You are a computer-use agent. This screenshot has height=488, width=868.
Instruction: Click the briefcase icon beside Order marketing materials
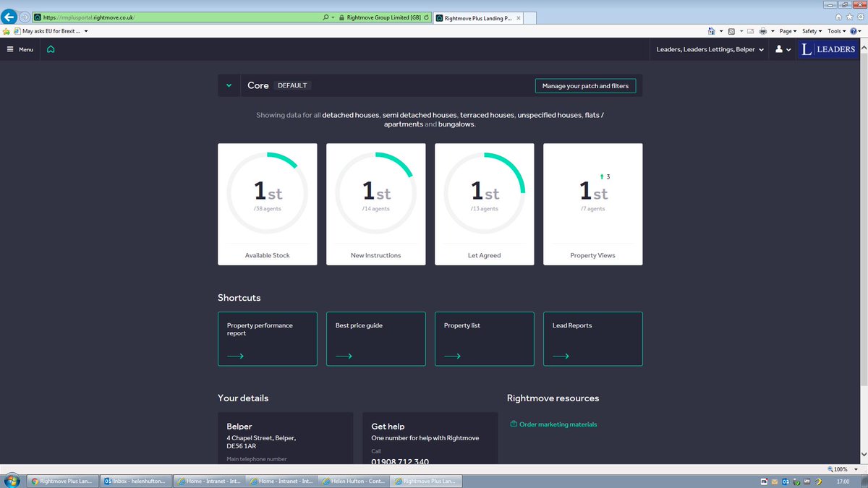(513, 424)
